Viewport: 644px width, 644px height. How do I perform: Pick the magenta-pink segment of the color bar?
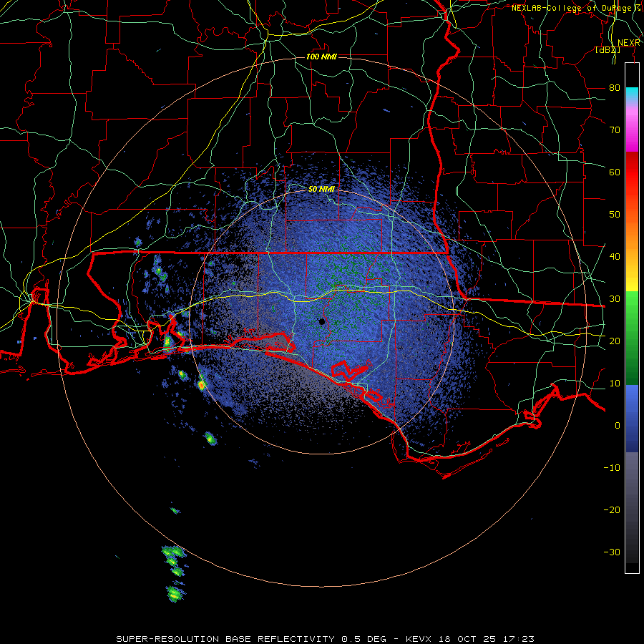click(632, 128)
